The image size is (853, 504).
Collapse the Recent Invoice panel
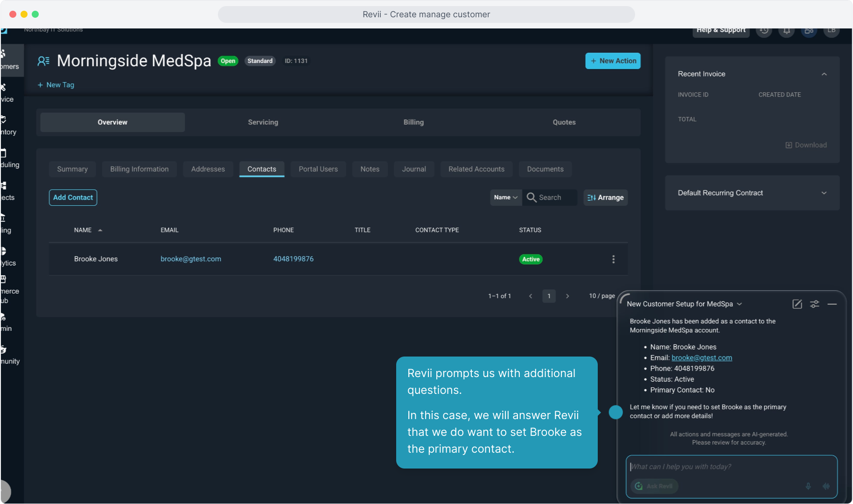[824, 74]
